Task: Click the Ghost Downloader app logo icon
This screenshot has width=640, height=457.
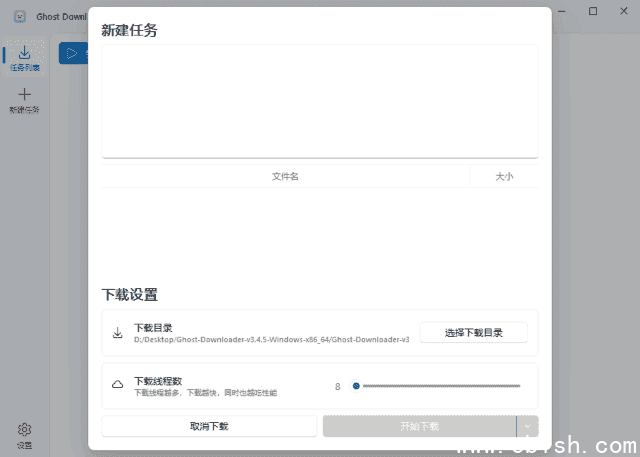Action: click(20, 16)
